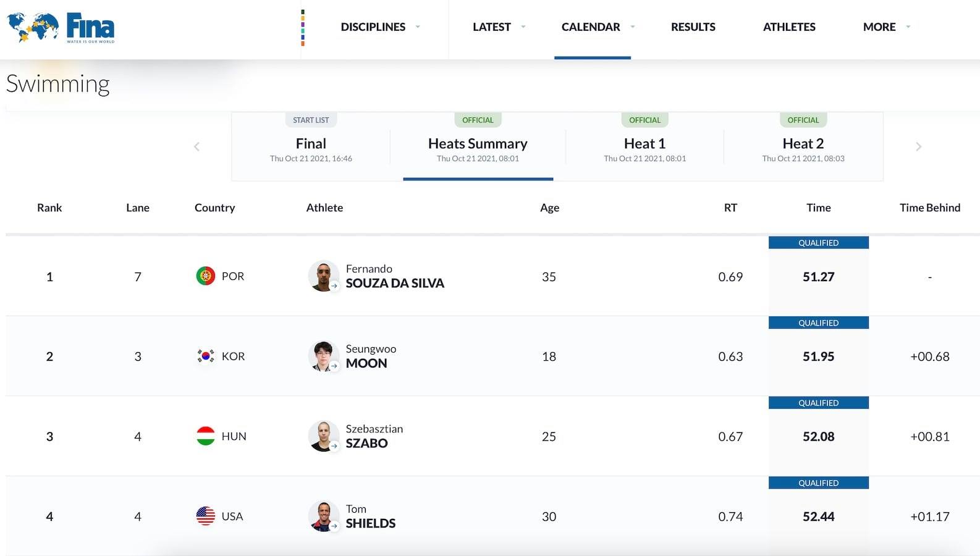980x556 pixels.
Task: Click the Hungary flag icon
Action: tap(205, 436)
